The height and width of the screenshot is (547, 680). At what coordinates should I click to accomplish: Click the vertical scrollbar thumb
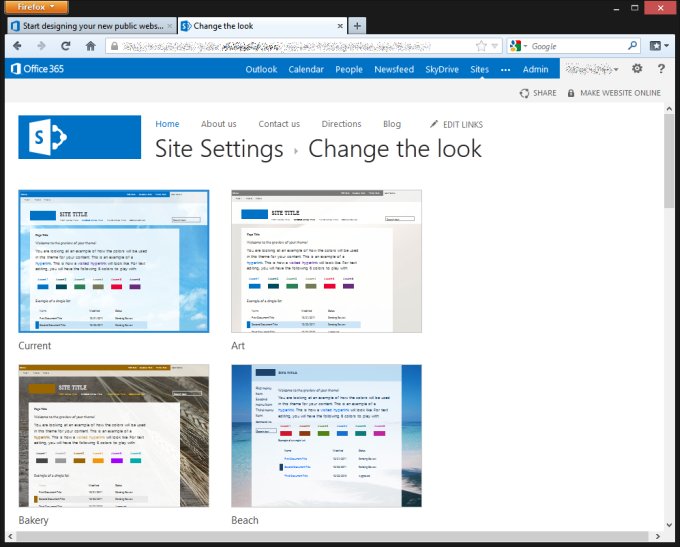tap(669, 161)
